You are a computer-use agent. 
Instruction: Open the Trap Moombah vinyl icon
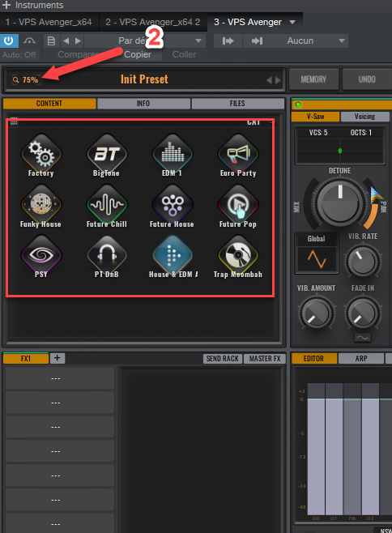(238, 255)
